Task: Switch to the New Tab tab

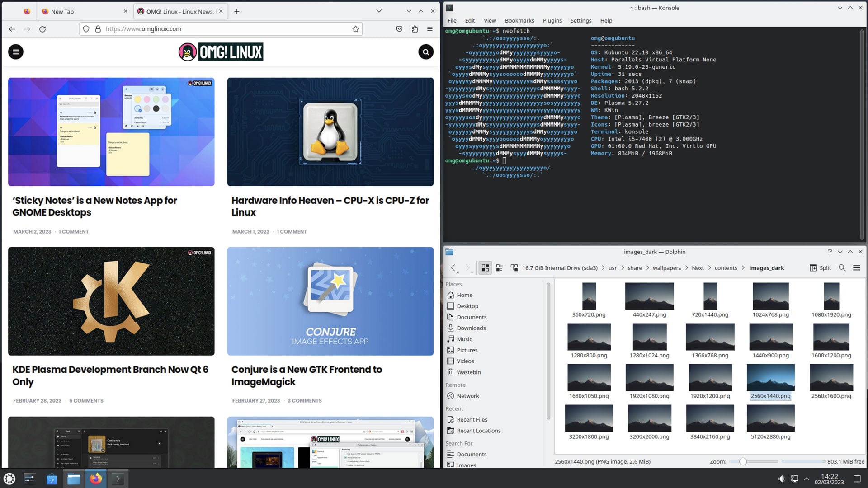Action: point(84,11)
